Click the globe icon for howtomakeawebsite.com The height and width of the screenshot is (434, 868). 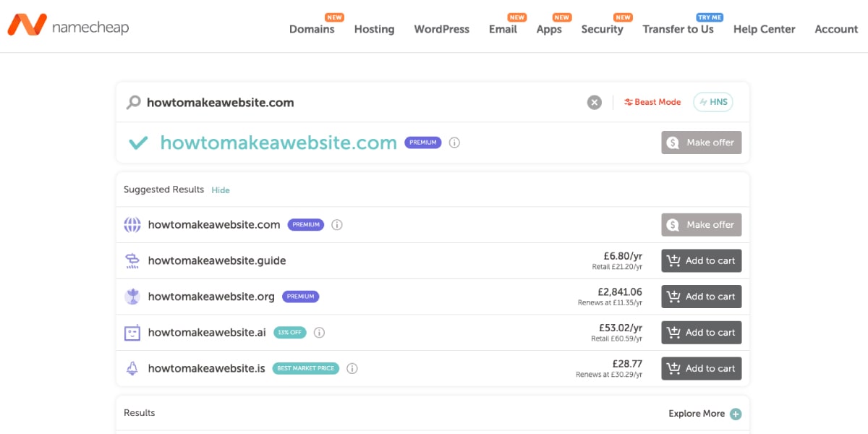(x=132, y=225)
